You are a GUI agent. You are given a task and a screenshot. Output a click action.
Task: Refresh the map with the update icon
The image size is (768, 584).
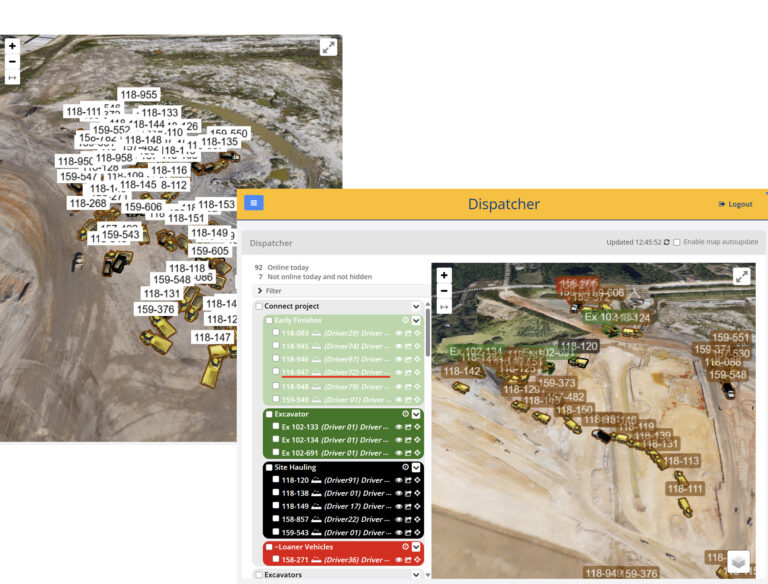click(667, 242)
